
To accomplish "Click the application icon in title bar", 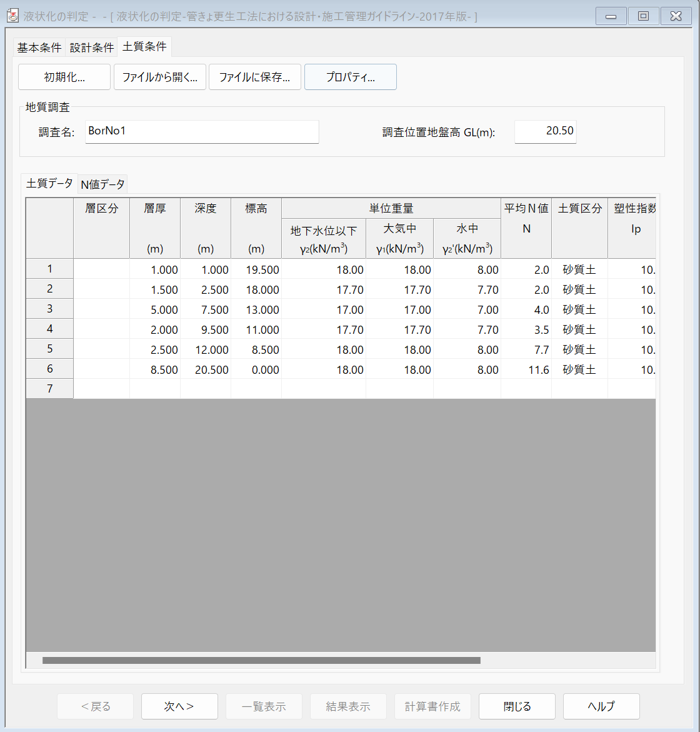I will coord(13,16).
